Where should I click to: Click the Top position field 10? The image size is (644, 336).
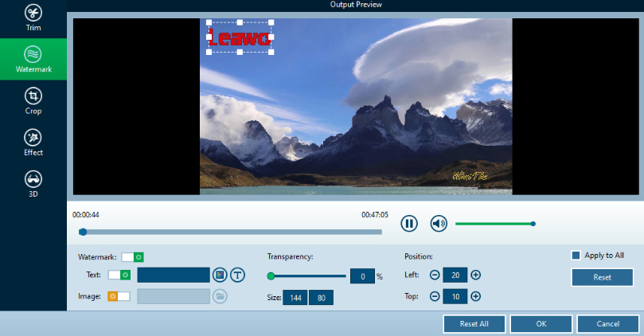coord(455,296)
